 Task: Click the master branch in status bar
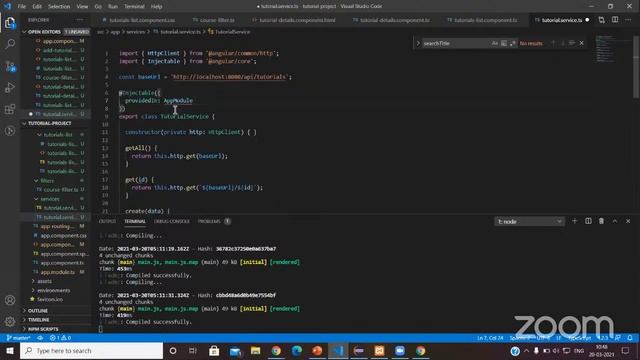coord(18,338)
